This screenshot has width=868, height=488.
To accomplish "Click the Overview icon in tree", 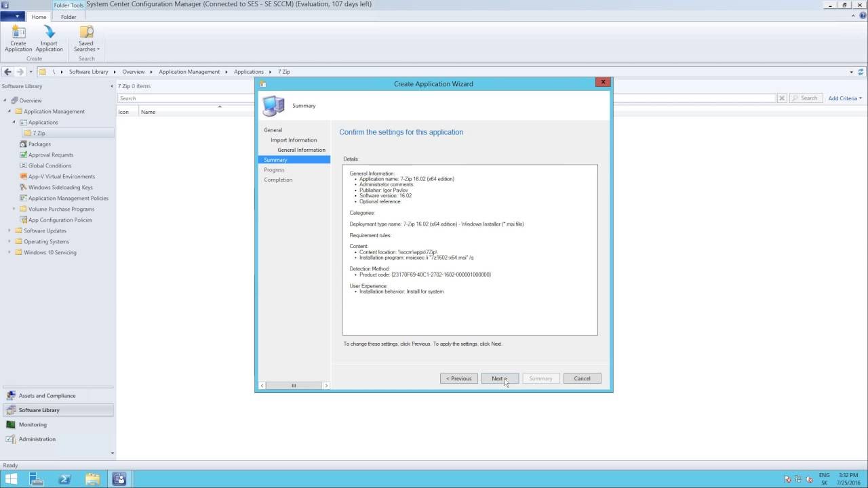I will tap(14, 100).
